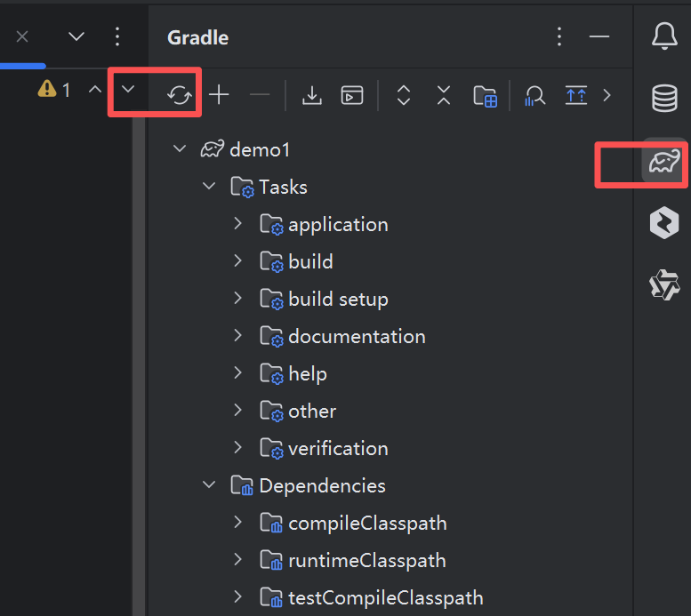Image resolution: width=691 pixels, height=616 pixels.
Task: Expand the runtimeClasspath dependencies
Action: tap(238, 560)
